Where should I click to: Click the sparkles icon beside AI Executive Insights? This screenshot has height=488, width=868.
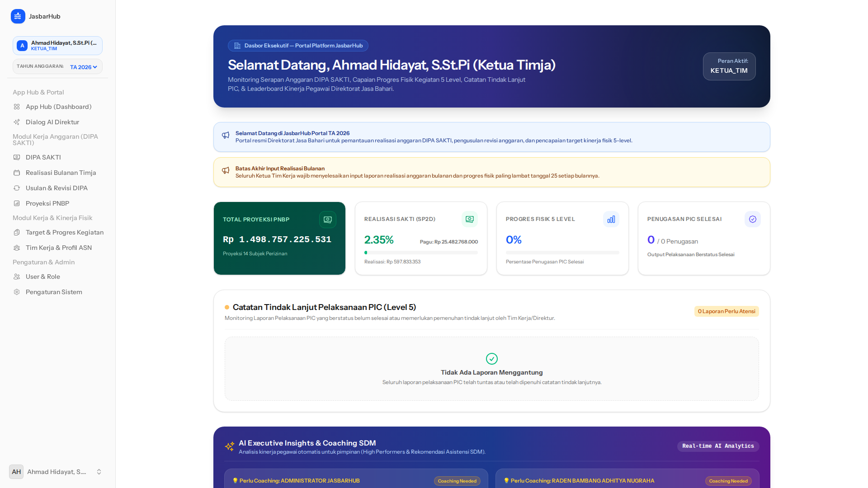click(230, 446)
